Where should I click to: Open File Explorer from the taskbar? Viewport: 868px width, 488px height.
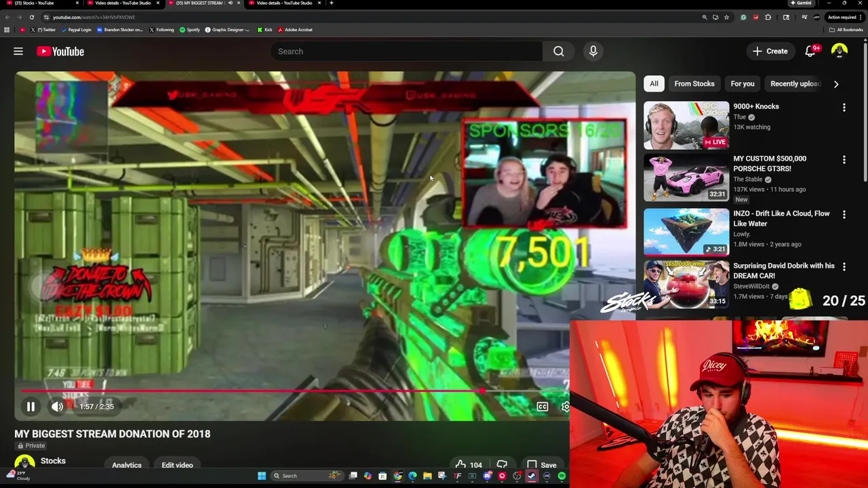[427, 476]
